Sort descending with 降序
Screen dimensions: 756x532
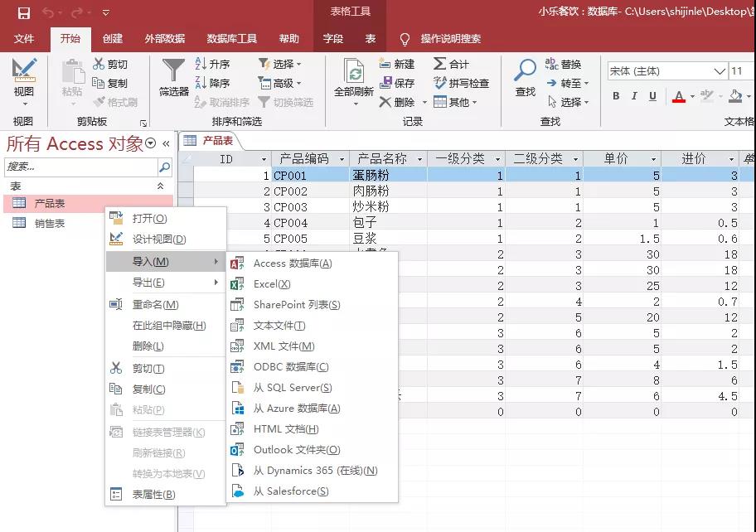[x=212, y=83]
